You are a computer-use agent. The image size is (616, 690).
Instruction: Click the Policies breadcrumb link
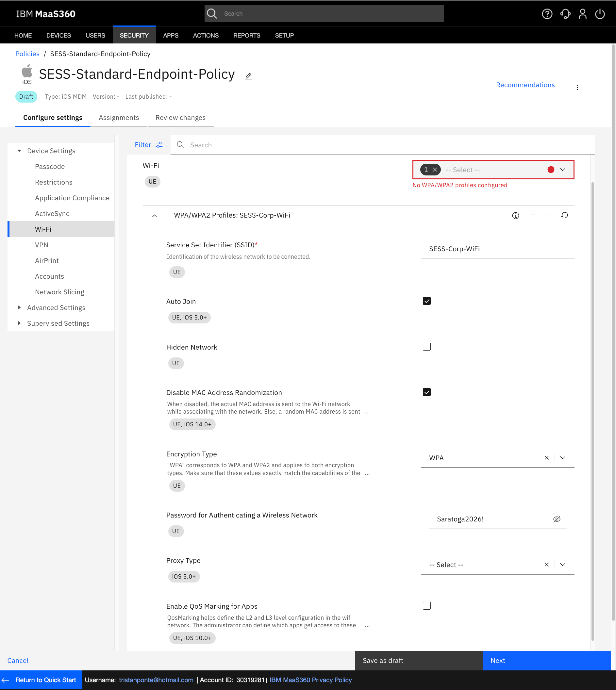point(27,54)
